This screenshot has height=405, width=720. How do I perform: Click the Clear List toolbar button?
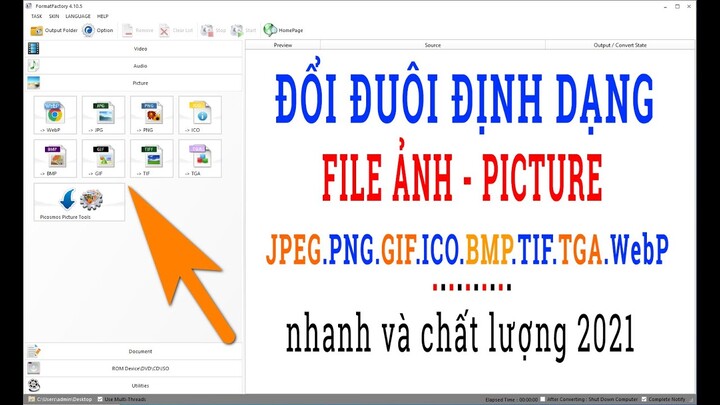coord(176,30)
